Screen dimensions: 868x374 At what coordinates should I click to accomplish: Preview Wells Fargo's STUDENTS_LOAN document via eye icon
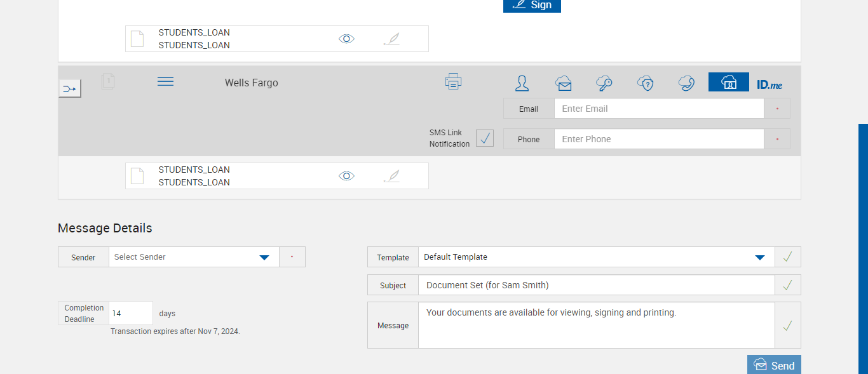pyautogui.click(x=346, y=176)
